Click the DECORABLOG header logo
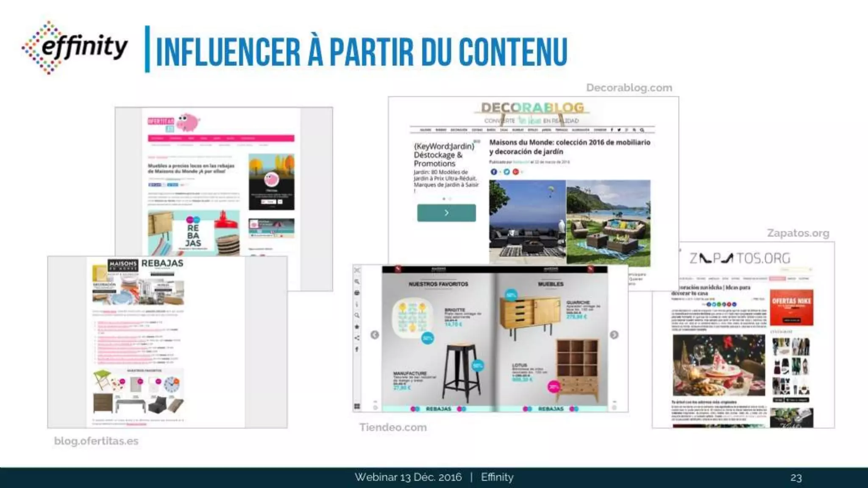 [x=532, y=108]
